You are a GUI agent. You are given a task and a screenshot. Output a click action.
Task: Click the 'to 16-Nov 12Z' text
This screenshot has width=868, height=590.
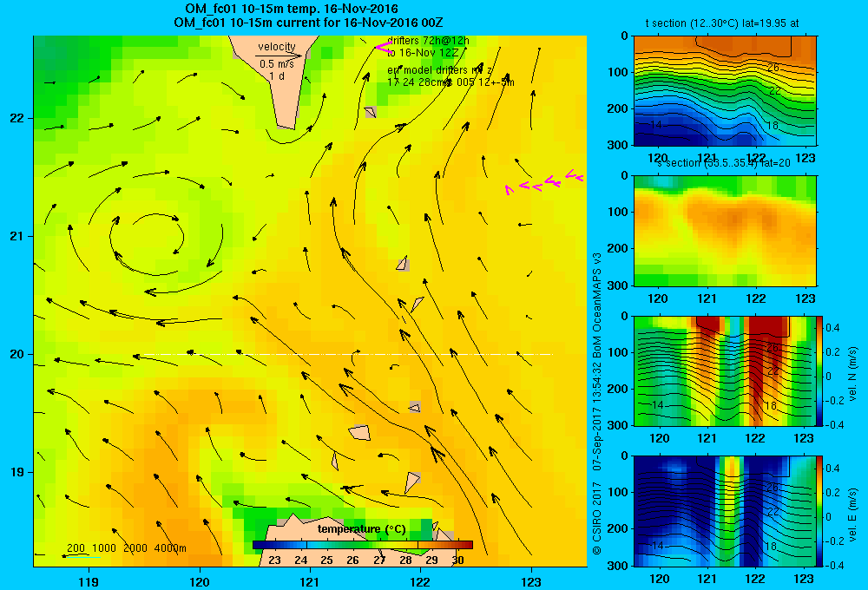(x=423, y=53)
